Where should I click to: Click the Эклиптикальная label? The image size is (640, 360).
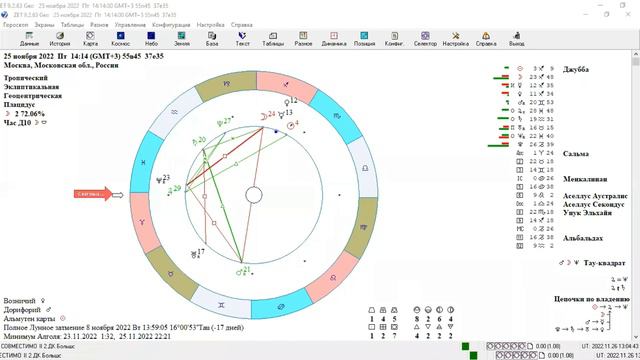point(31,87)
